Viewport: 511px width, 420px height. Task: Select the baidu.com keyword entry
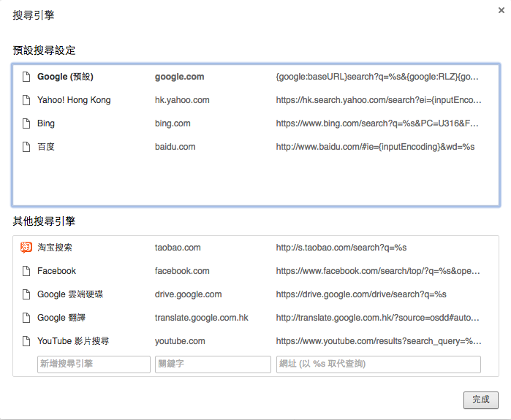(x=175, y=147)
